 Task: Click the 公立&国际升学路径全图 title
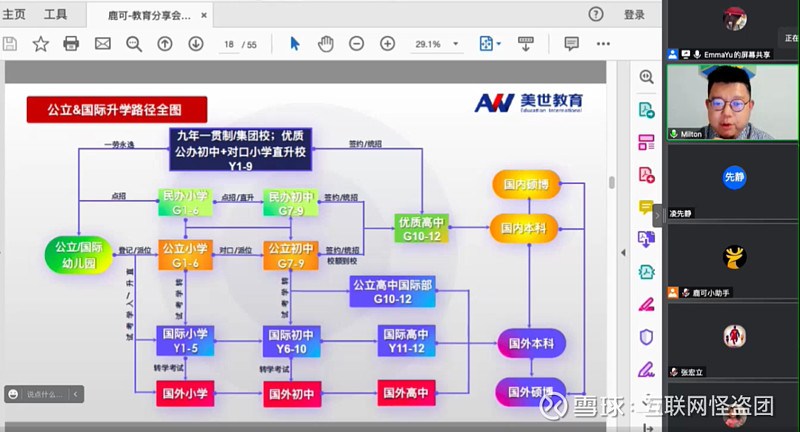[116, 110]
